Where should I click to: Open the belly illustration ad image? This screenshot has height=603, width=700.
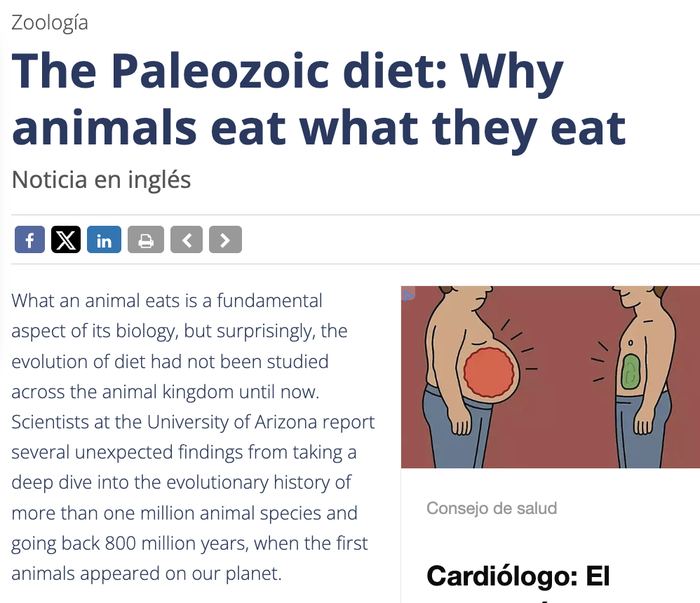click(x=551, y=377)
